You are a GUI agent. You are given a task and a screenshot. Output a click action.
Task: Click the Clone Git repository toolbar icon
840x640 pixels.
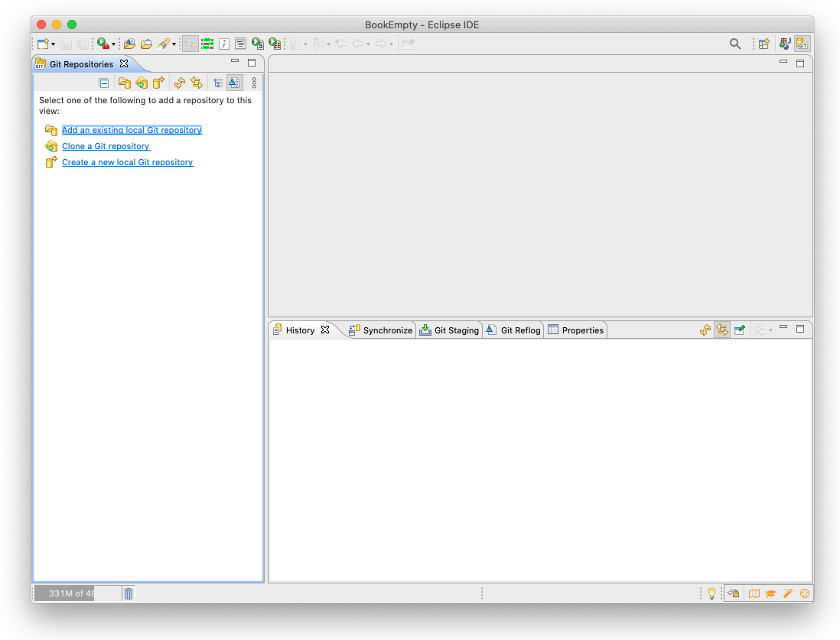coord(142,83)
